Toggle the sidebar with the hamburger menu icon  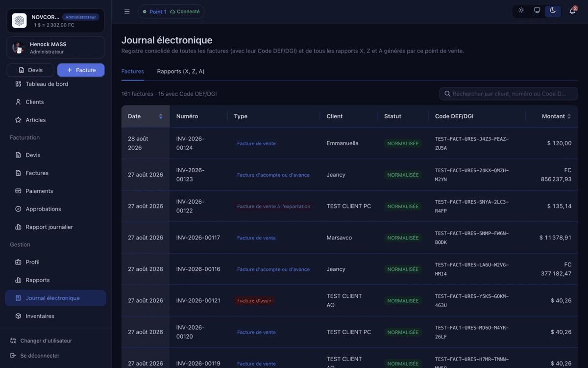coord(127,11)
